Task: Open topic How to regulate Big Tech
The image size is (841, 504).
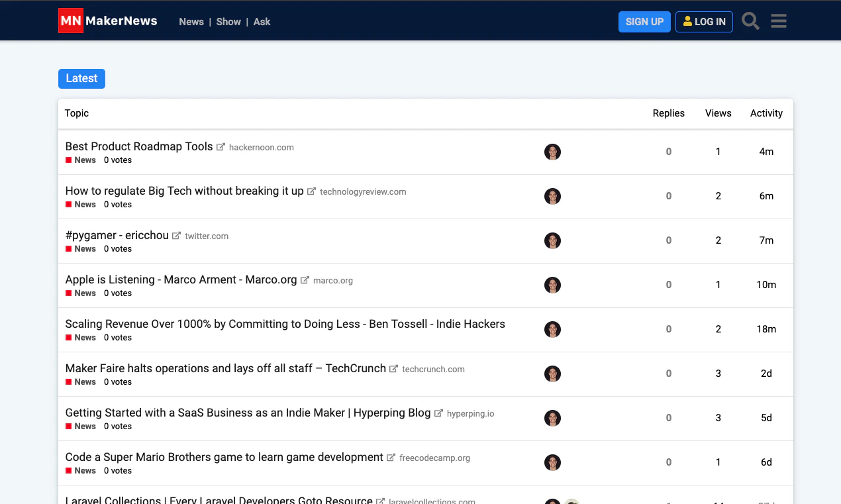Action: point(184,191)
